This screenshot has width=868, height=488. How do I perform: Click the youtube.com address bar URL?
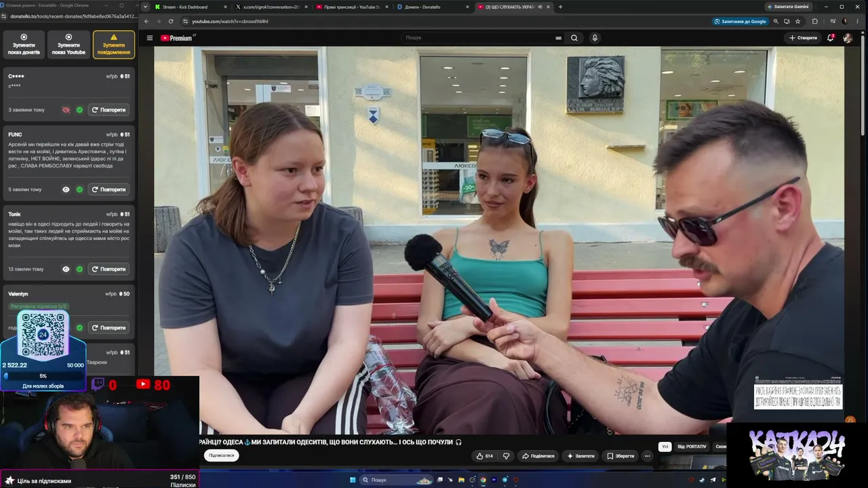click(230, 21)
